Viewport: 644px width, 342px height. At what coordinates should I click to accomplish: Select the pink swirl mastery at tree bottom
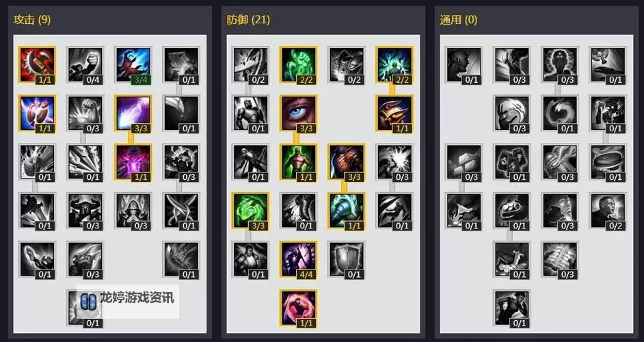click(x=299, y=308)
